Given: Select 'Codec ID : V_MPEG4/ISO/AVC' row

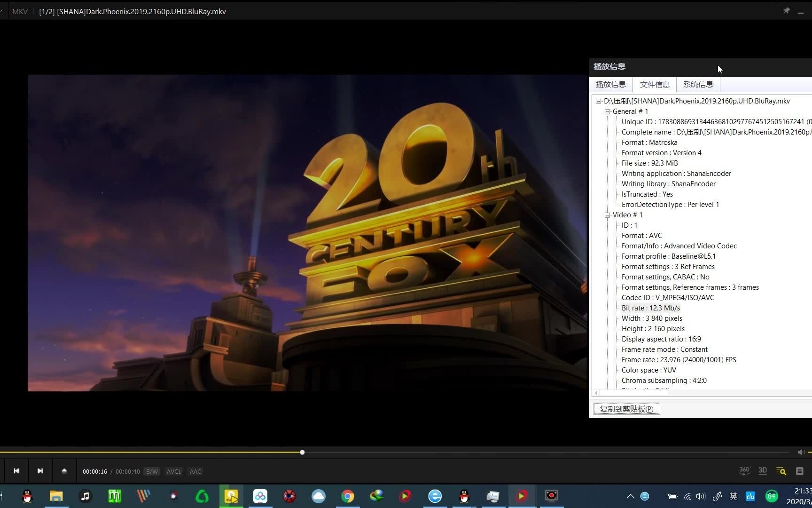Looking at the screenshot, I should coord(668,298).
